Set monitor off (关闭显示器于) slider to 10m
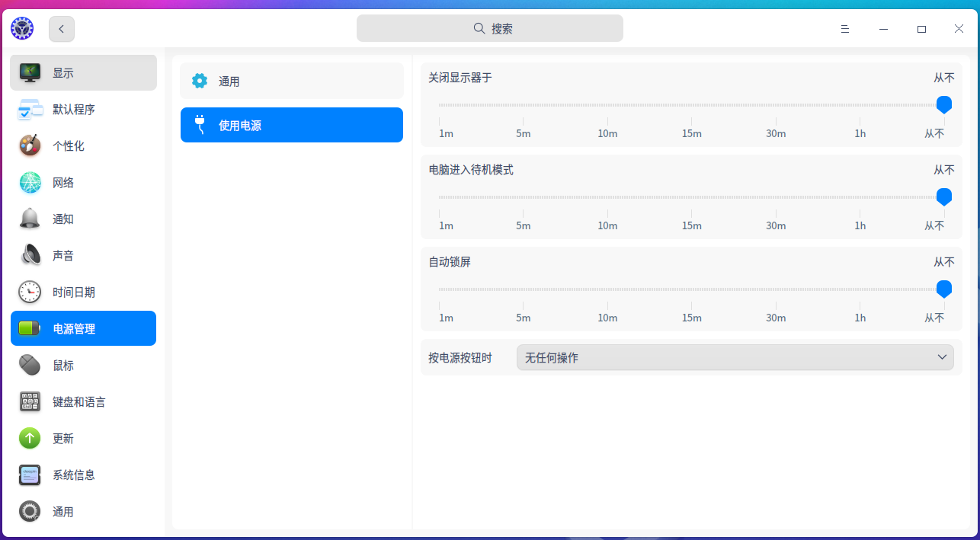The width and height of the screenshot is (980, 540). [x=607, y=105]
